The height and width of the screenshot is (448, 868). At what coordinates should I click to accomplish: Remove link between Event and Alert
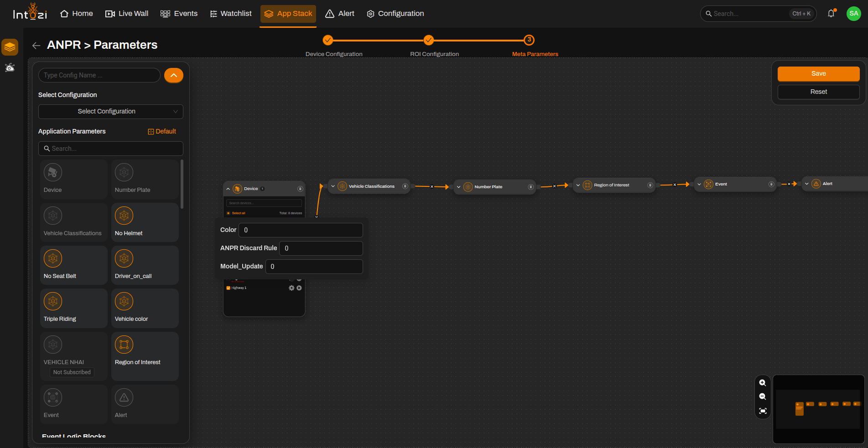click(789, 184)
